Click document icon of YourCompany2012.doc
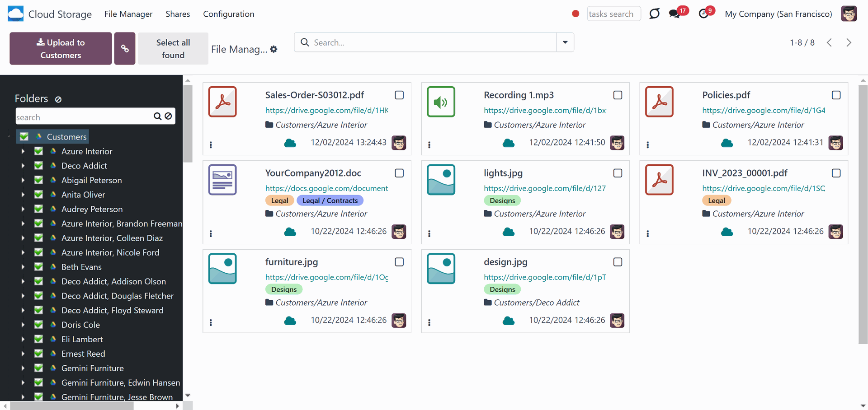Screen dimensions: 868x410 pyautogui.click(x=222, y=180)
